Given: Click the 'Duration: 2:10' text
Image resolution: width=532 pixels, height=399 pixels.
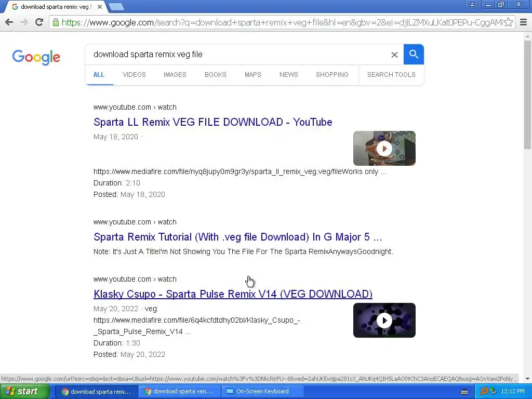Looking at the screenshot, I should (x=117, y=183).
